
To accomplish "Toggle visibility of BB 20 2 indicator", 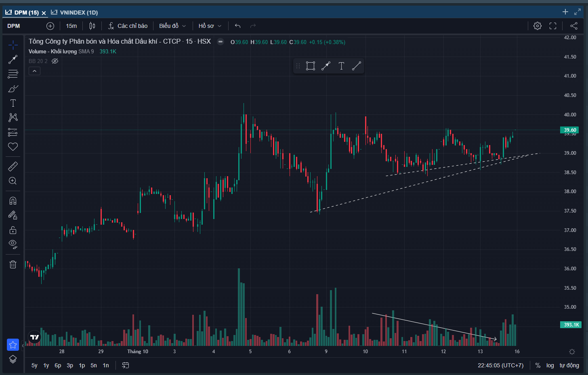I will (55, 61).
